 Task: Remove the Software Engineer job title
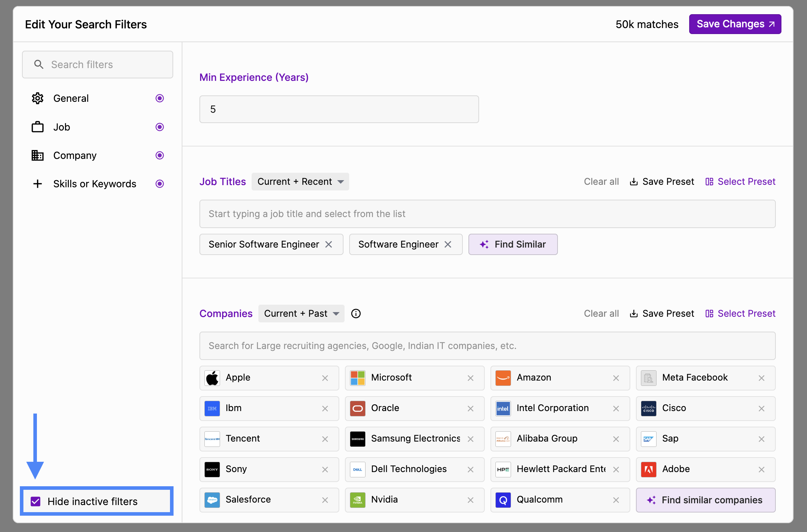[x=448, y=244]
